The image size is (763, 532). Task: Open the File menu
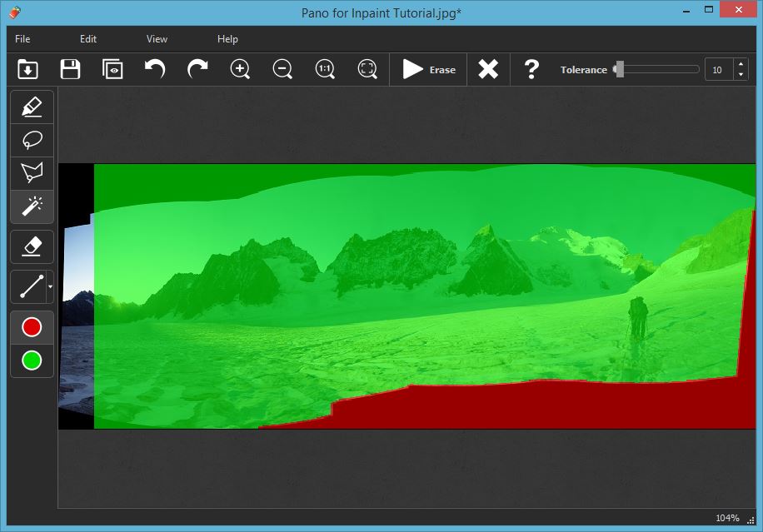click(x=22, y=38)
